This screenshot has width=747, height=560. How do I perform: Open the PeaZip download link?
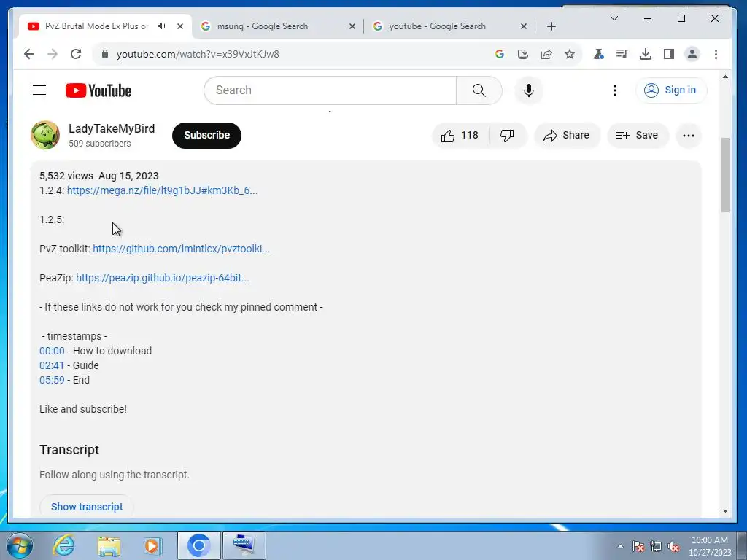(163, 278)
